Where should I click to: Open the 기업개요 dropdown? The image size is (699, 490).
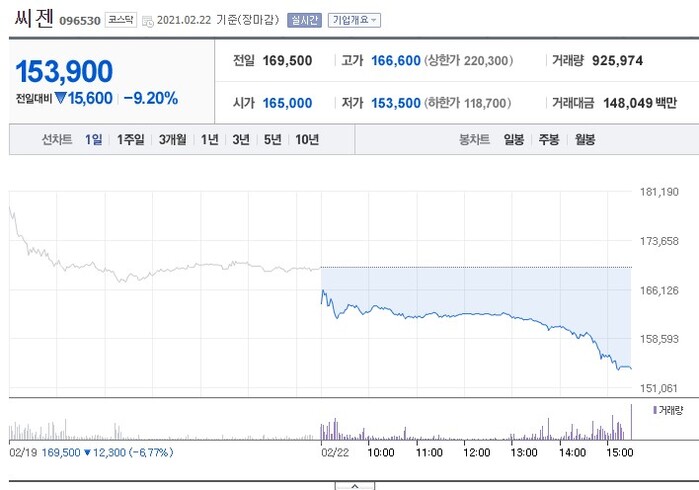(353, 20)
